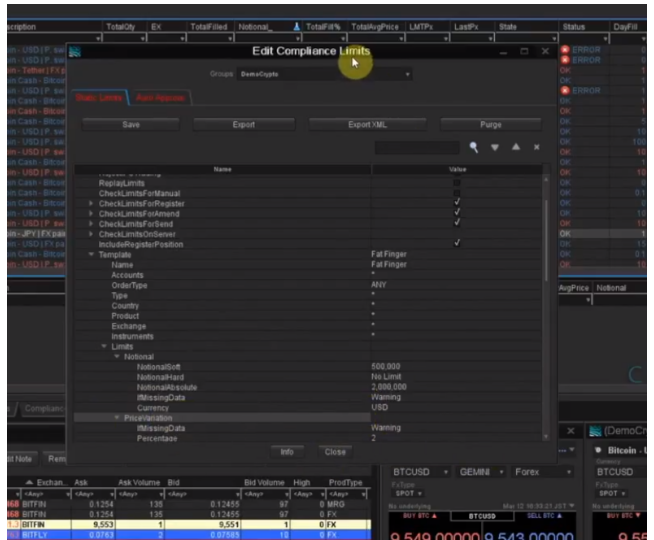Collapse the PriceVariation tree node

point(117,417)
